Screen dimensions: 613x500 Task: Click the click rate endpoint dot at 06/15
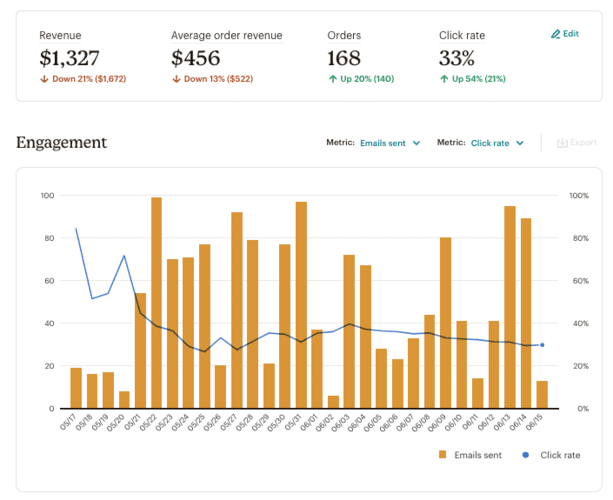pos(542,345)
